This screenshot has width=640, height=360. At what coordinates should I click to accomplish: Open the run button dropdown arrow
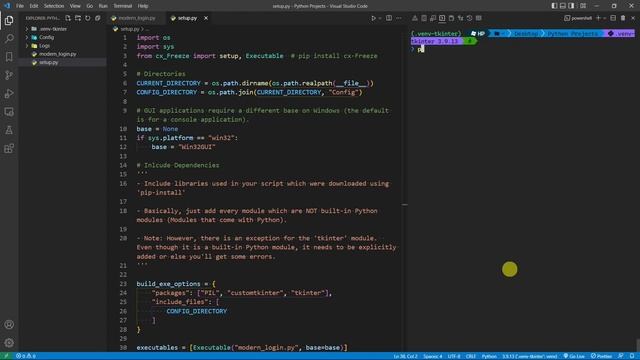point(380,18)
